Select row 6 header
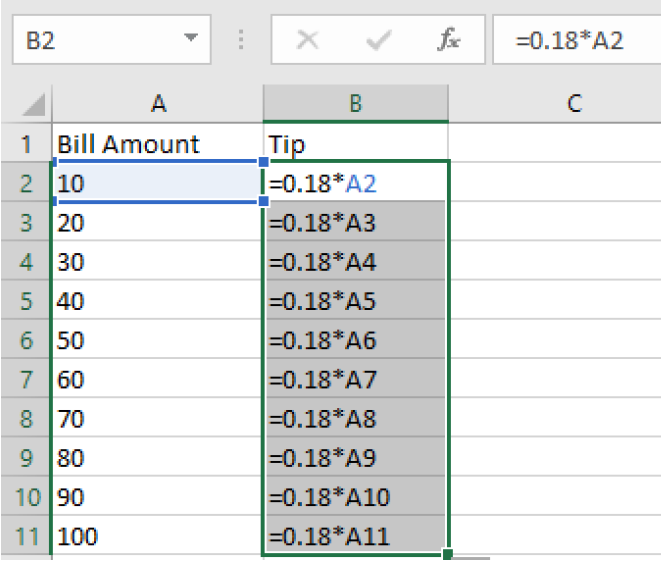 (x=26, y=339)
